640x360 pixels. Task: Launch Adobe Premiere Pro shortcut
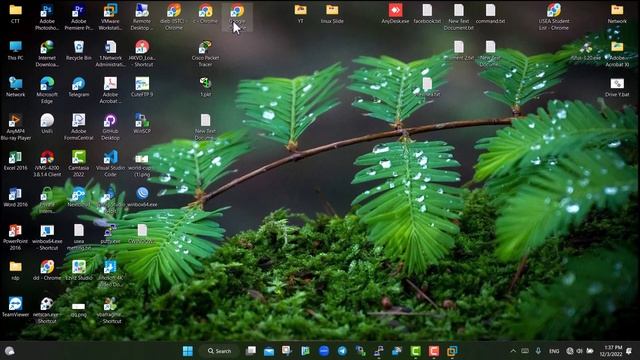click(78, 17)
